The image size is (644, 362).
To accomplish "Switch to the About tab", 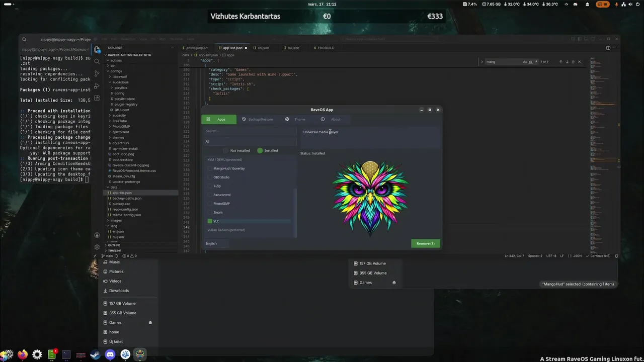I will tap(331, 119).
